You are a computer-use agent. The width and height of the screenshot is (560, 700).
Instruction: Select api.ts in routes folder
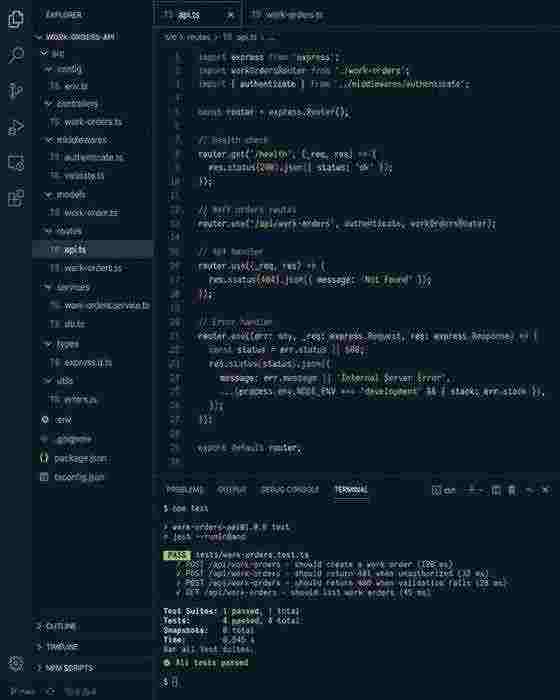point(92,250)
